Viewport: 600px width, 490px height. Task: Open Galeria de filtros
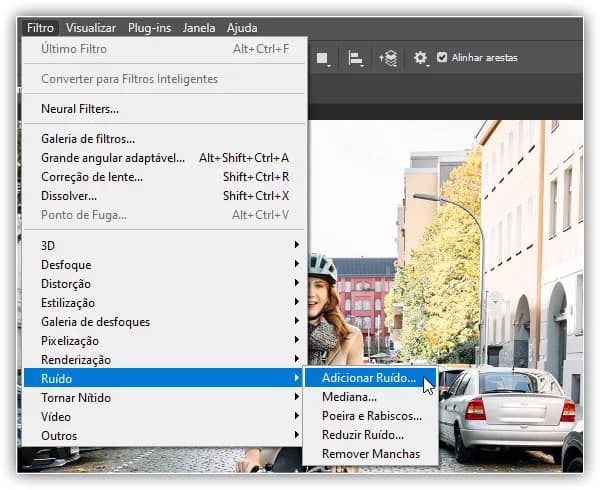tap(88, 139)
